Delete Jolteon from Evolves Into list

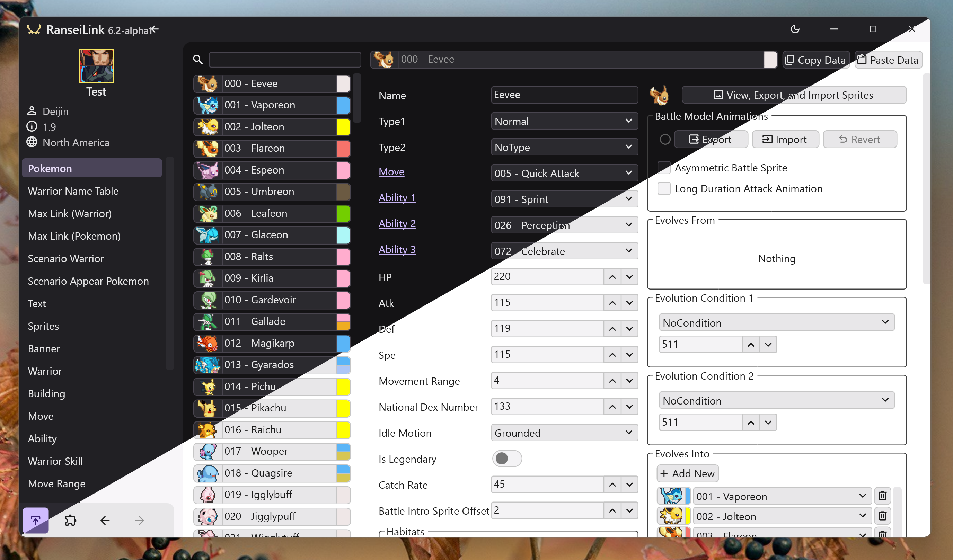pos(883,516)
